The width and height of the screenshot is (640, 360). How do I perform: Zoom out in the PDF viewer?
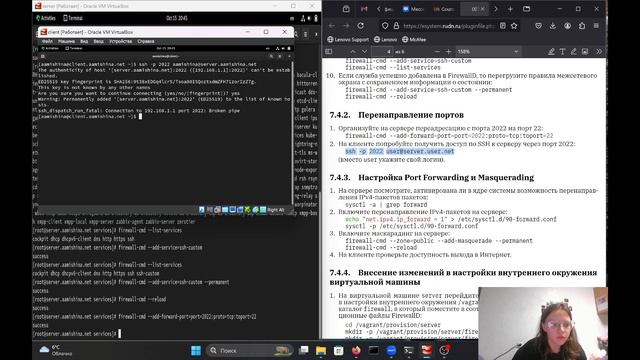point(437,51)
